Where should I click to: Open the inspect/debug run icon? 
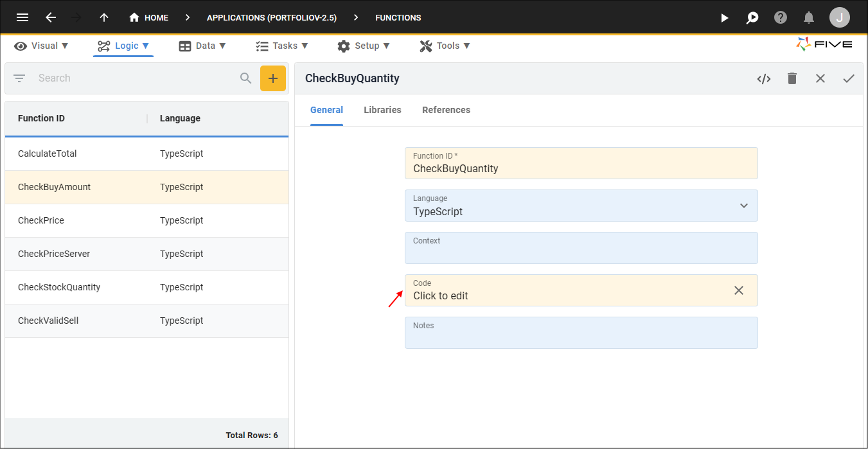[752, 17]
